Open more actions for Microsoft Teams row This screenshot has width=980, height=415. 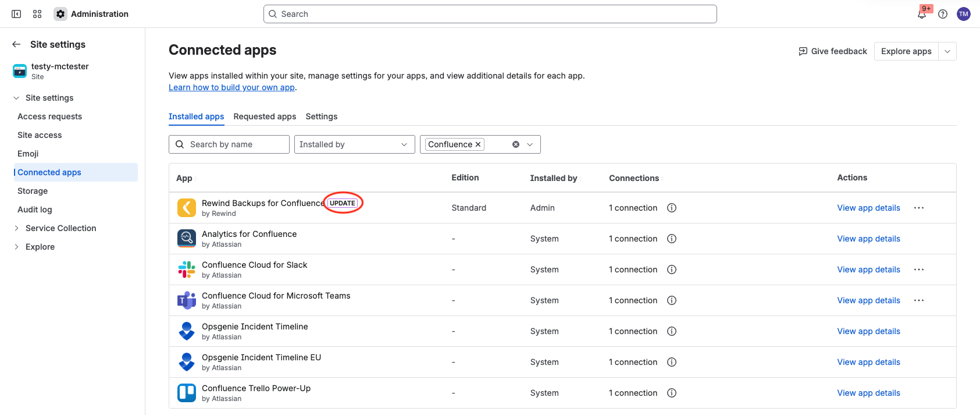tap(919, 300)
